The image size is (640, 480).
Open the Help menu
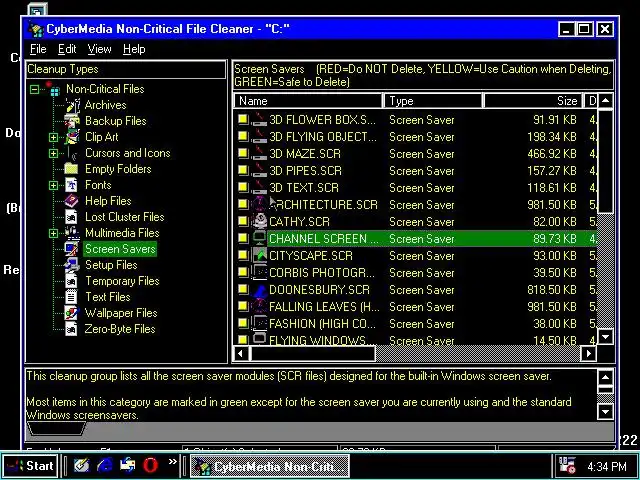[x=134, y=49]
